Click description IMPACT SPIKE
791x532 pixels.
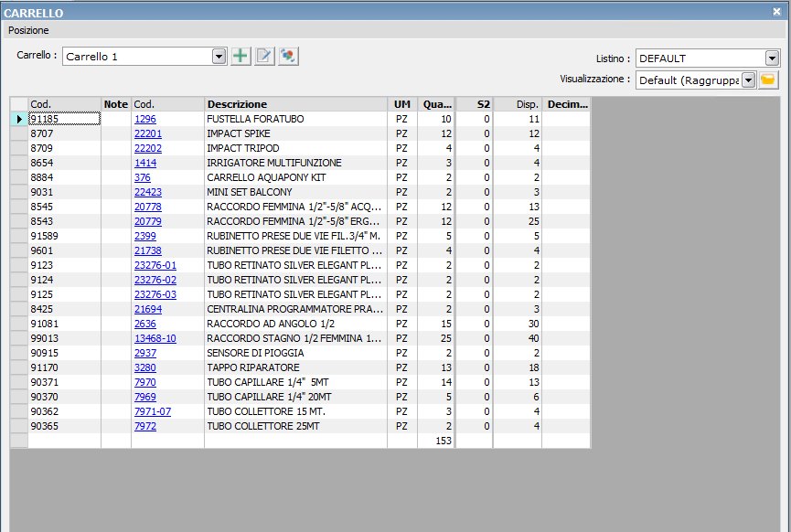click(x=239, y=133)
